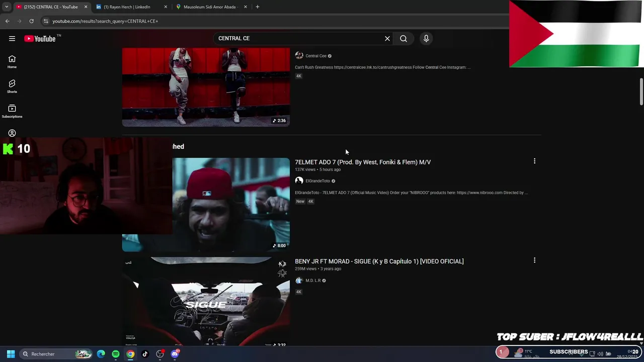Open Spotify from the taskbar
Viewport: 644px width, 362px height.
click(x=116, y=354)
